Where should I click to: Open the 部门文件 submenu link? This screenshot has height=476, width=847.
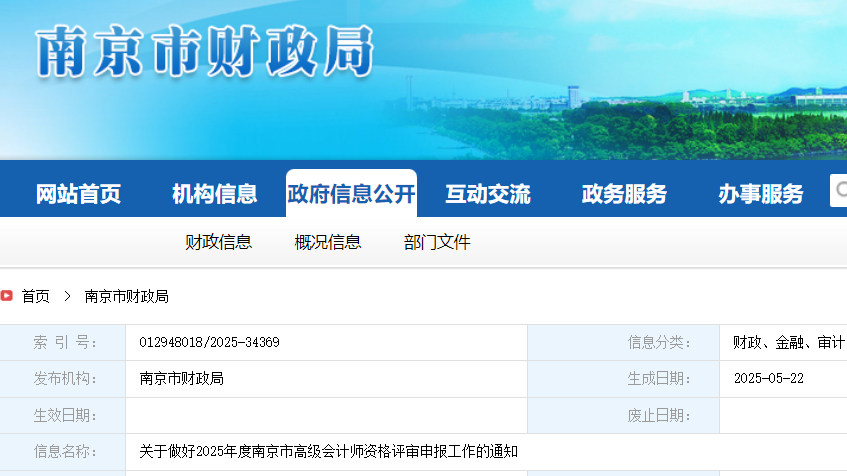(x=437, y=242)
